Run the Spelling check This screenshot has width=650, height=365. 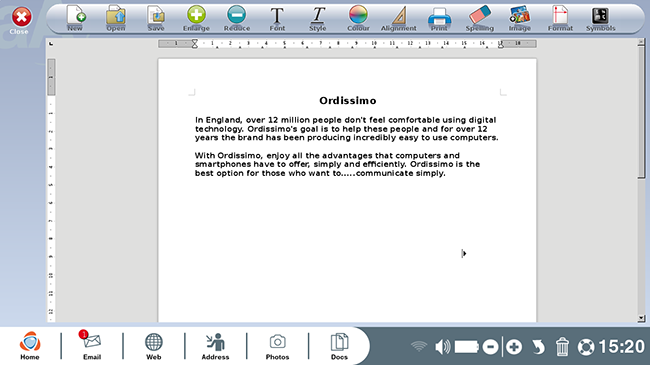[x=480, y=19]
